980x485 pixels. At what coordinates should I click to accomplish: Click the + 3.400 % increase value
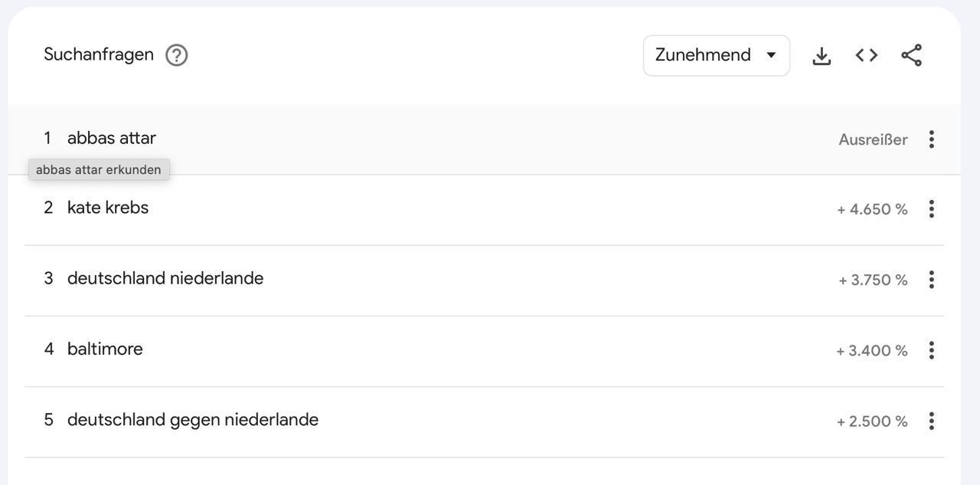[x=872, y=350]
